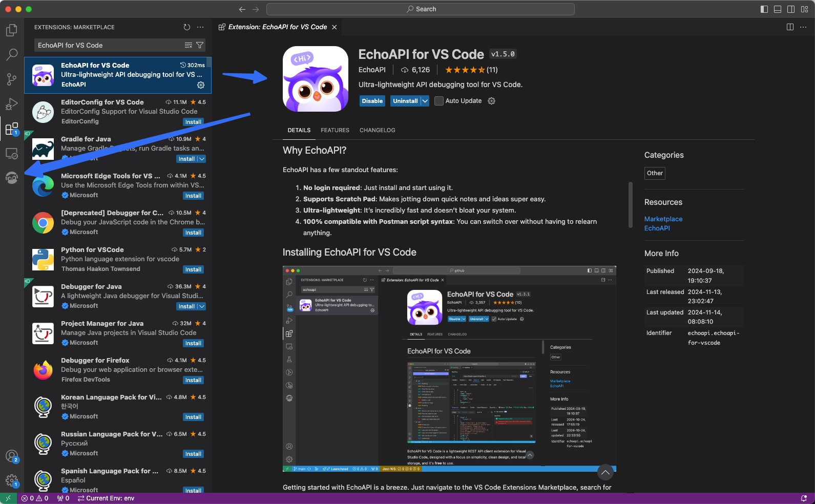Open the star rating for EchoAPI
815x504 pixels.
click(x=471, y=70)
